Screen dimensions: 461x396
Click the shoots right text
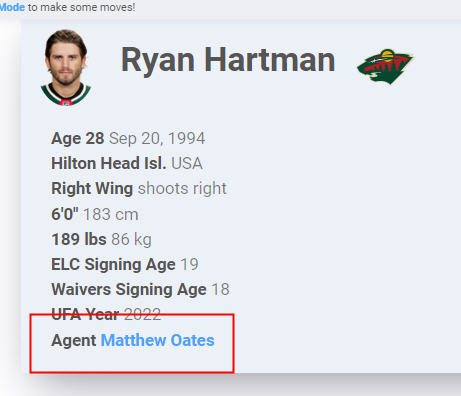click(x=182, y=188)
